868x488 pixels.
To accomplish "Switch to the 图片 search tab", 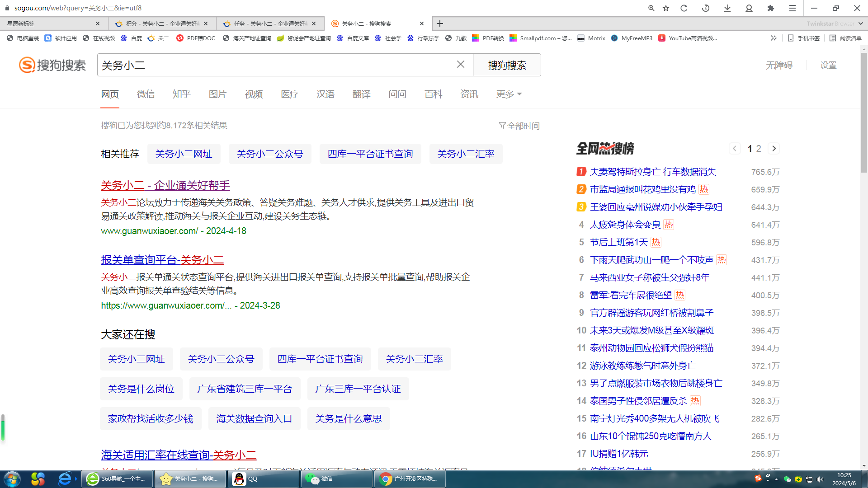I will pyautogui.click(x=217, y=94).
